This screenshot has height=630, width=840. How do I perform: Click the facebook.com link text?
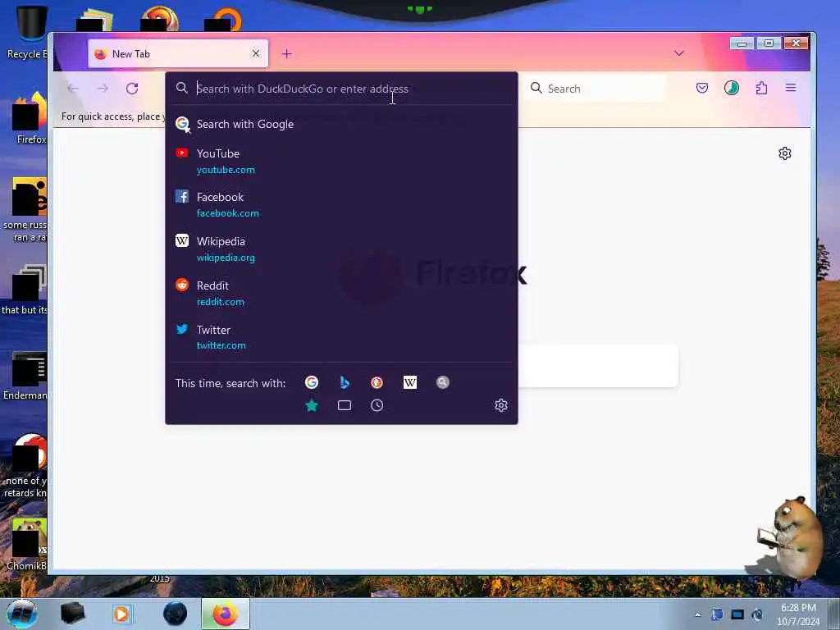coord(228,213)
